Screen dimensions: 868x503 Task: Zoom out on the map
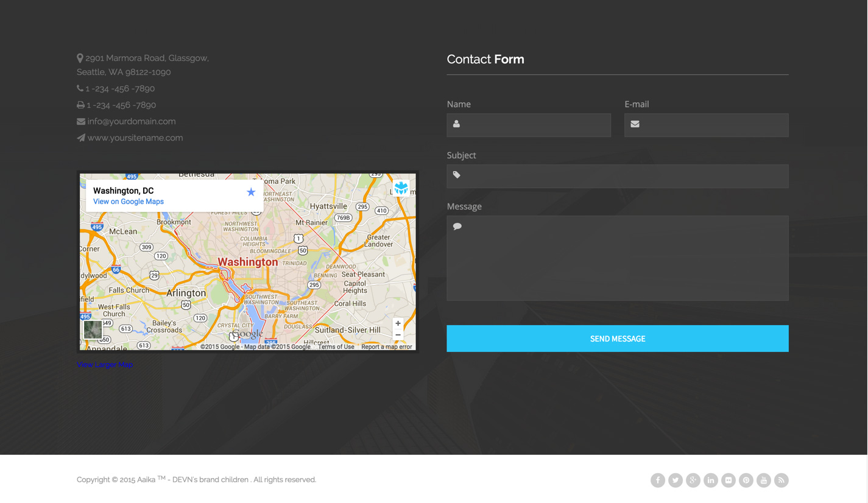(x=398, y=335)
